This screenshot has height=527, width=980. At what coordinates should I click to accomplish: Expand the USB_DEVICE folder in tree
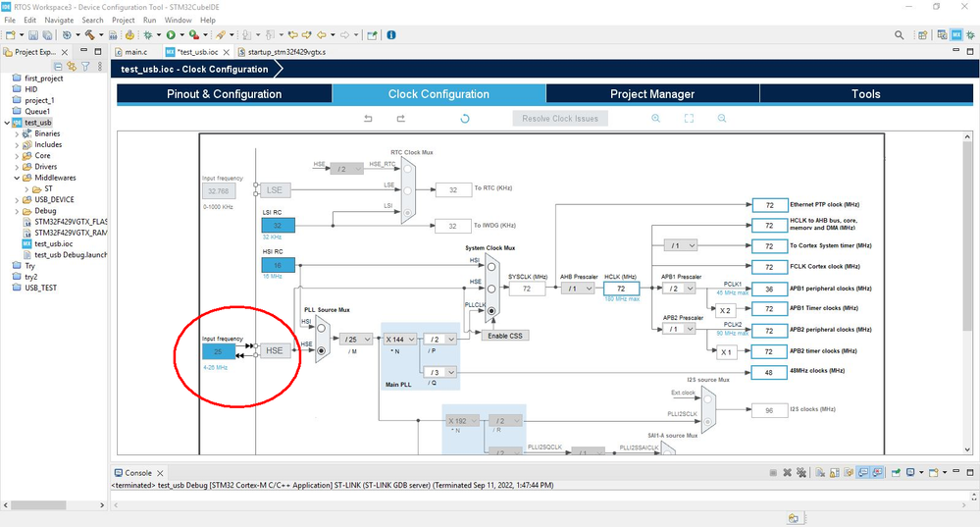17,200
